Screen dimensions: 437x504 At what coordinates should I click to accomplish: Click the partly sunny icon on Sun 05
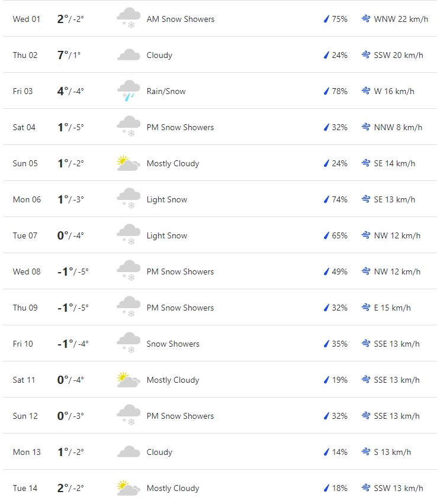click(x=128, y=163)
